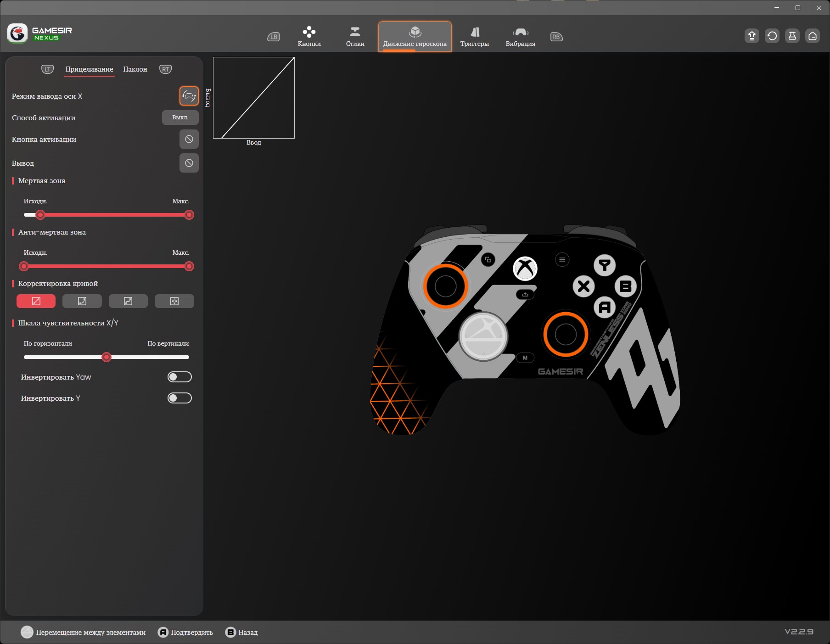Image resolution: width=830 pixels, height=644 pixels.
Task: Click the Анти-мертвая зона section heading
Action: click(x=52, y=232)
